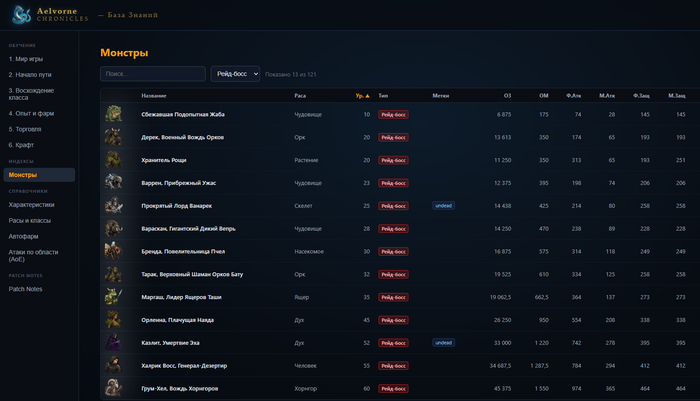Open the Рейд-босс type filter dropdown
The width and height of the screenshot is (700, 401).
click(235, 74)
